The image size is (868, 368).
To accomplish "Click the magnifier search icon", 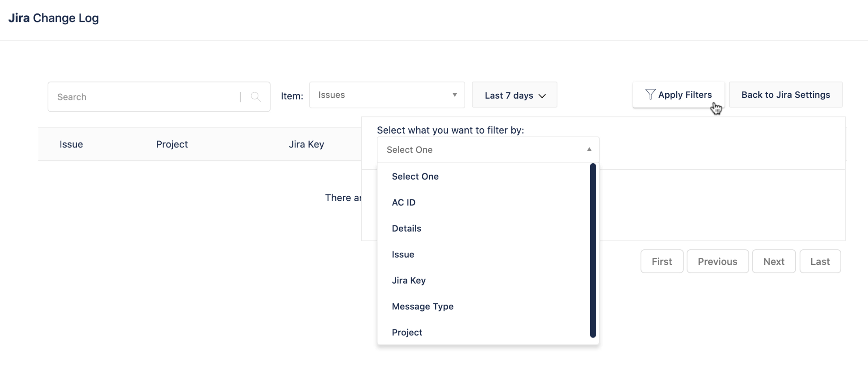I will pos(256,97).
